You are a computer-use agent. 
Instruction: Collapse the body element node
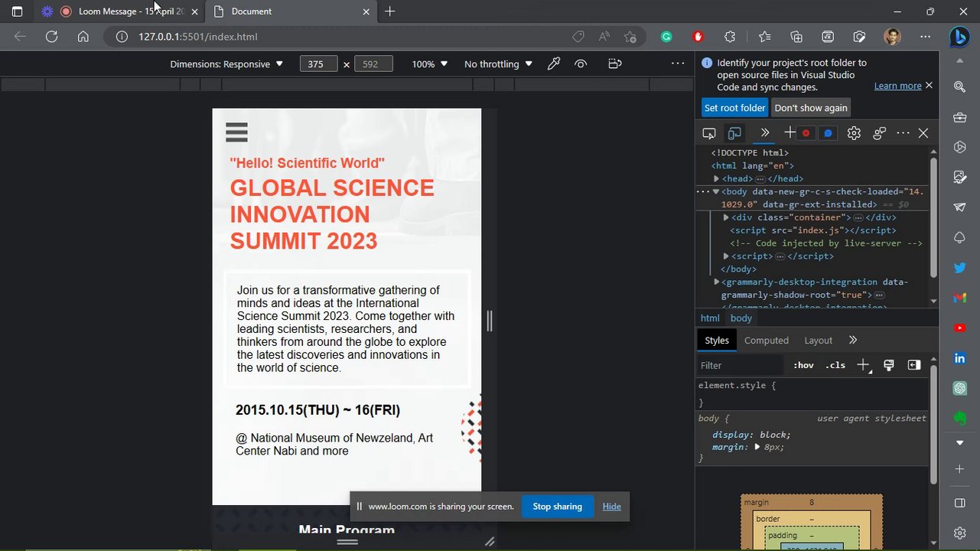pyautogui.click(x=716, y=191)
